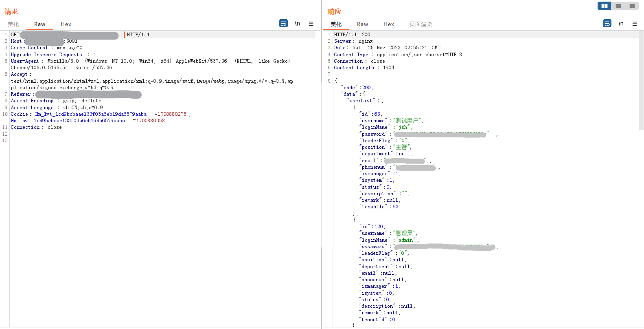Switch request view to Raw tab

39,24
